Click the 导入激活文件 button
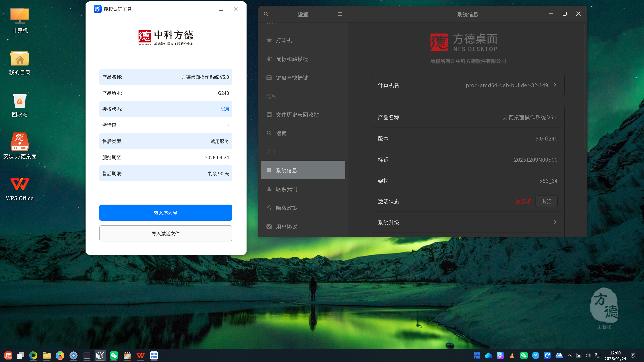 [x=166, y=233]
